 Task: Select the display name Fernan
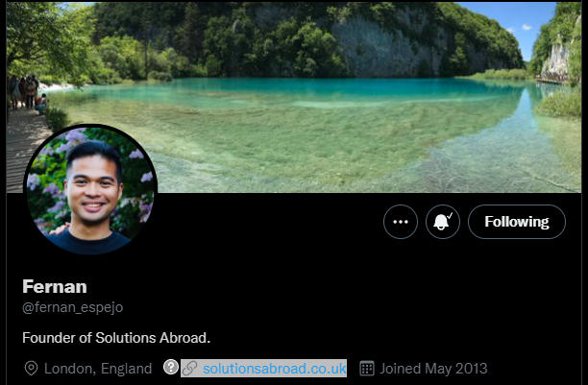coord(55,287)
